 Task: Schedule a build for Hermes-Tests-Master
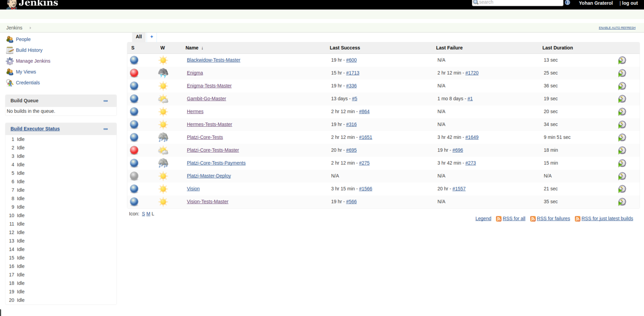(x=622, y=125)
